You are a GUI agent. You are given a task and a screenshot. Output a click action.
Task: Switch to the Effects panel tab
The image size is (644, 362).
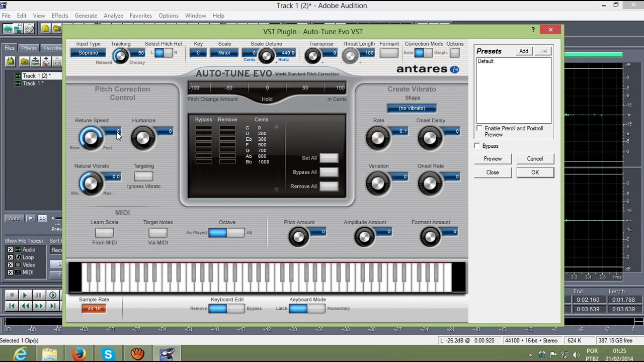point(29,48)
